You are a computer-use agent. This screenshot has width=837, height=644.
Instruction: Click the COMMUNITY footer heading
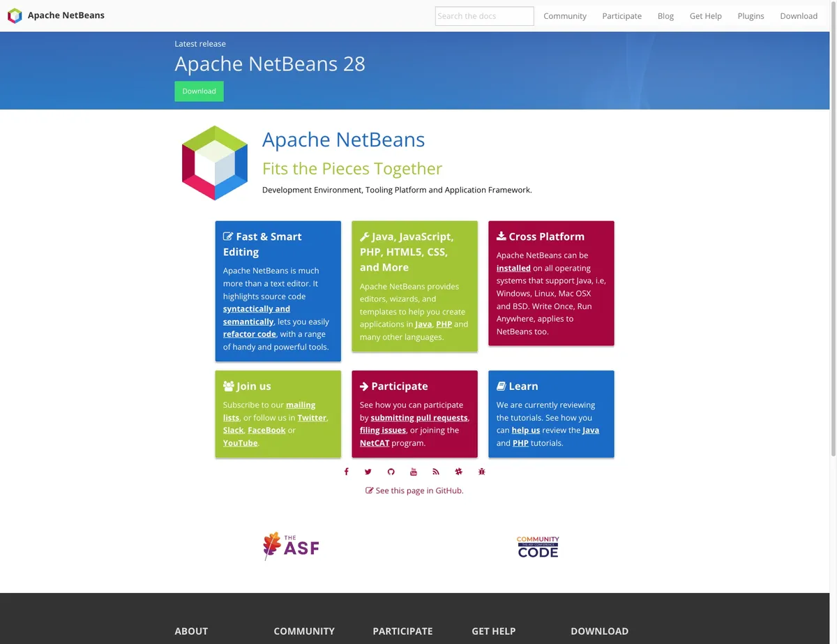click(x=304, y=631)
